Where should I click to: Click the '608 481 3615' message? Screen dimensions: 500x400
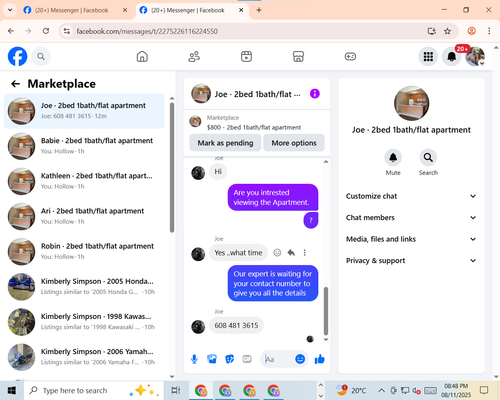click(236, 325)
